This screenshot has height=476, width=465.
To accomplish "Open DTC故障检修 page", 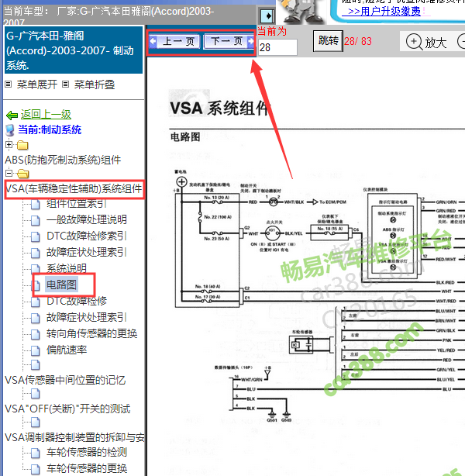I will tap(77, 301).
